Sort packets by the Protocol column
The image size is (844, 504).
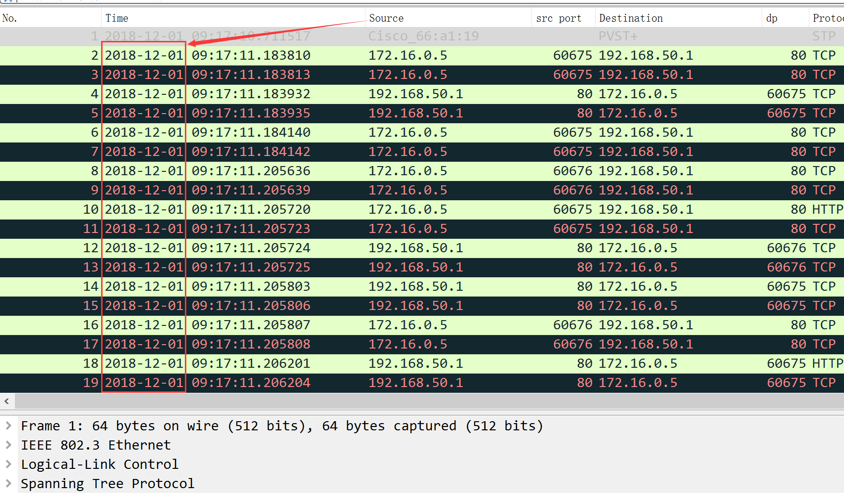click(828, 18)
